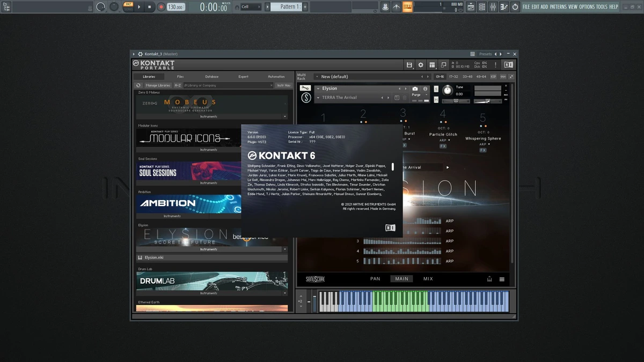The image size is (644, 362).
Task: Click the Kontakt minimize view icon
Action: [444, 65]
